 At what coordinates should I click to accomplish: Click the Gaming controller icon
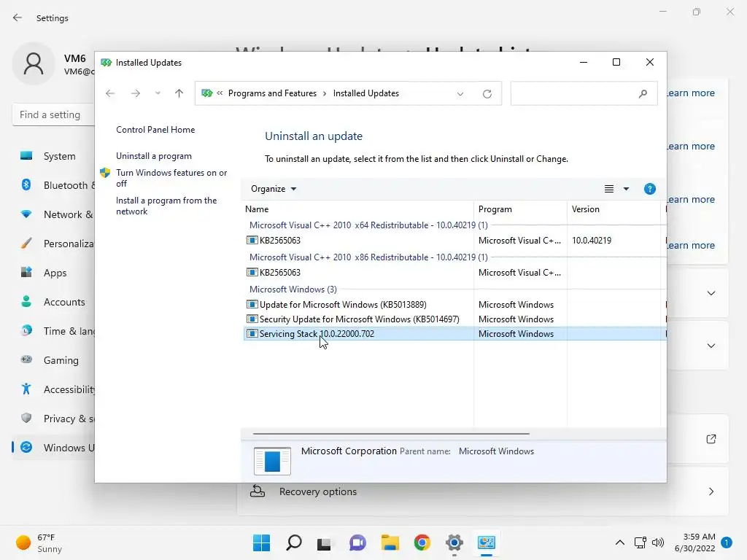[x=27, y=359]
